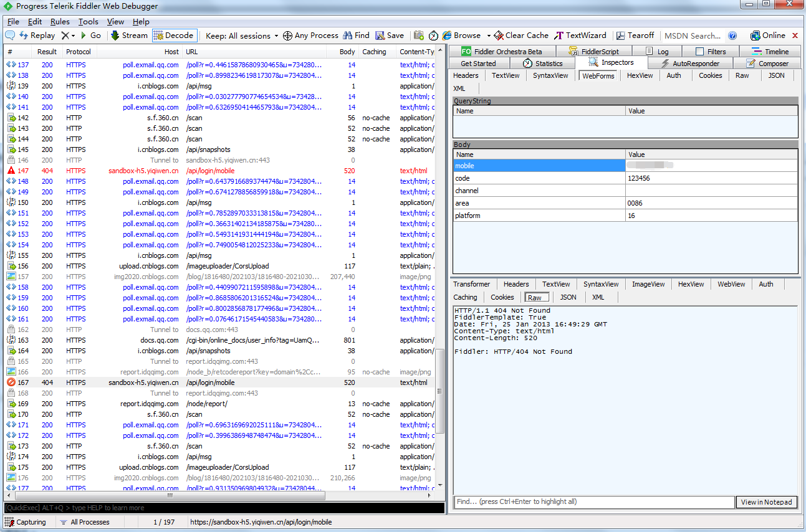The image size is (806, 532).
Task: Click the camera screenshot toolbar icon
Action: [x=419, y=36]
